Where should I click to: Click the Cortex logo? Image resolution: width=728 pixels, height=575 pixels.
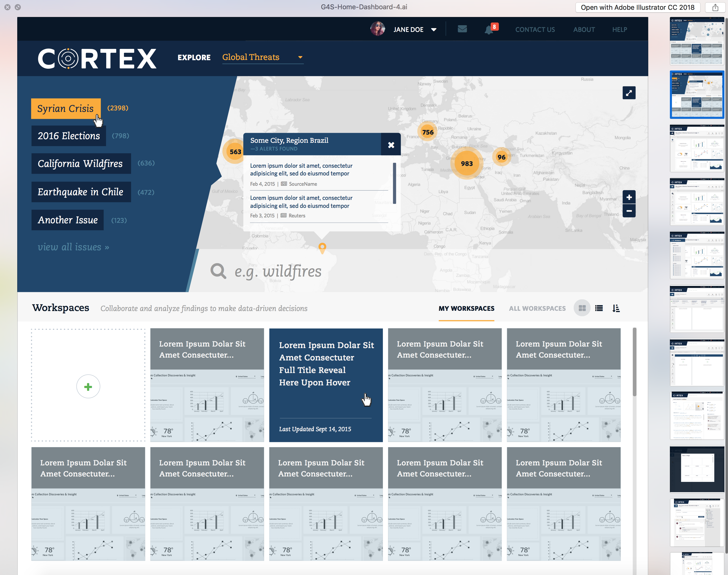(97, 59)
